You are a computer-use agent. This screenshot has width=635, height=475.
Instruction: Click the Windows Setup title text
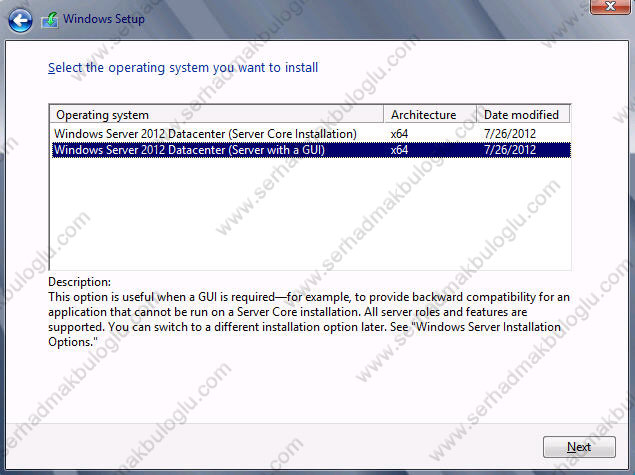[x=104, y=19]
